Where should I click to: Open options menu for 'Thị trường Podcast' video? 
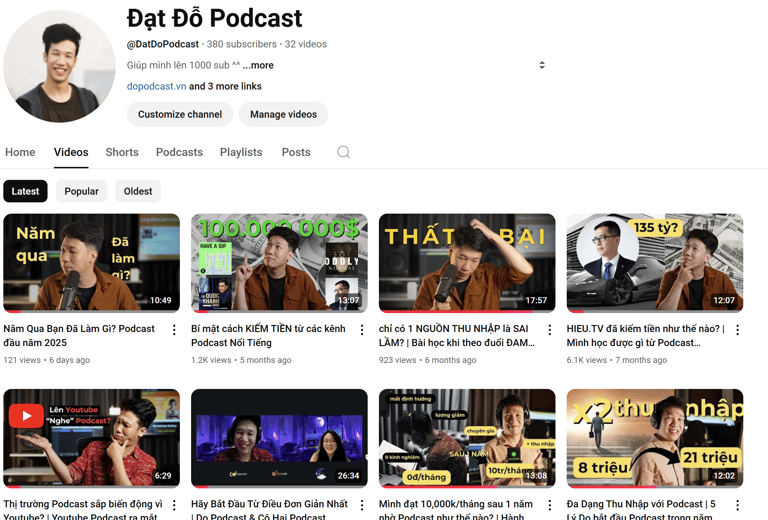[174, 505]
